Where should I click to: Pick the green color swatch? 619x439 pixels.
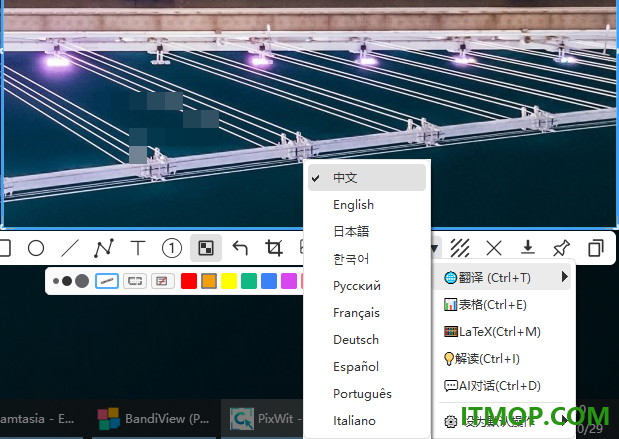249,281
